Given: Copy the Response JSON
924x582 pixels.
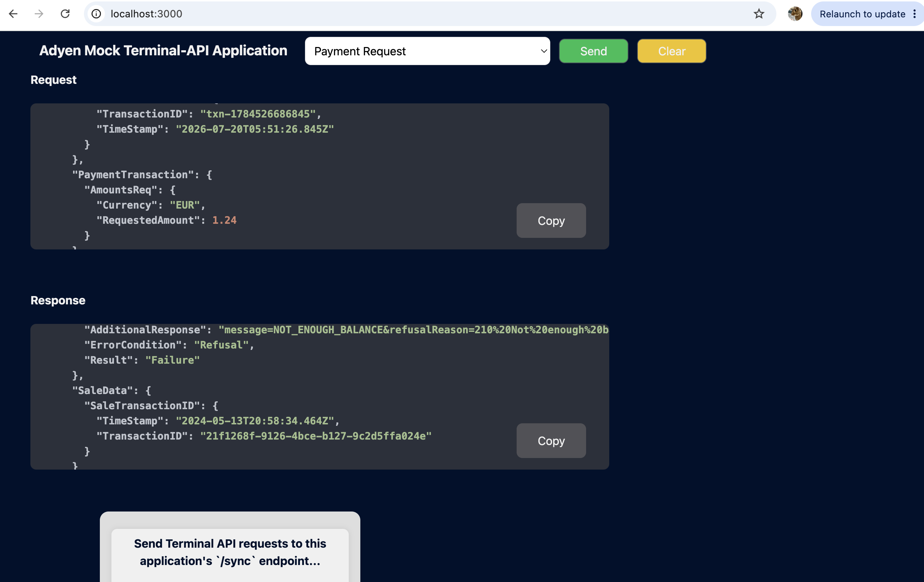Looking at the screenshot, I should click(x=551, y=441).
